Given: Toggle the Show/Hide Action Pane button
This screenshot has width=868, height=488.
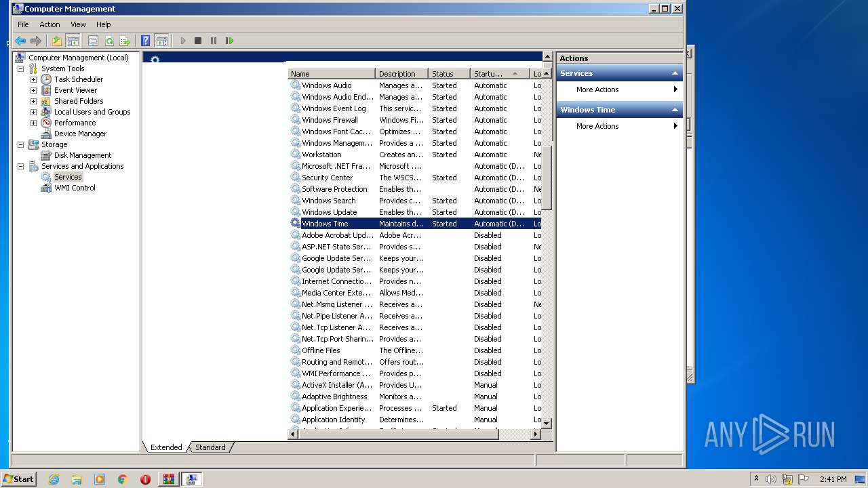Looking at the screenshot, I should tap(161, 41).
